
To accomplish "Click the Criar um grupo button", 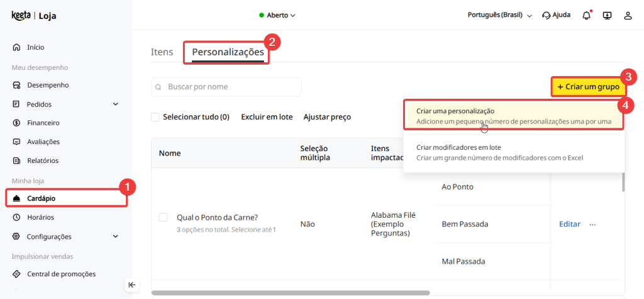I will (587, 86).
